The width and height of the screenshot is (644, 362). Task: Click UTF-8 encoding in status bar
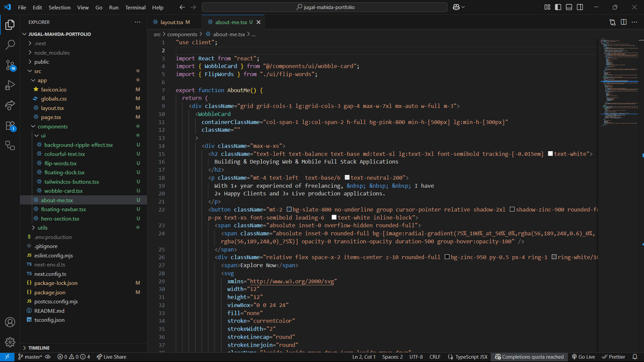tap(416, 357)
